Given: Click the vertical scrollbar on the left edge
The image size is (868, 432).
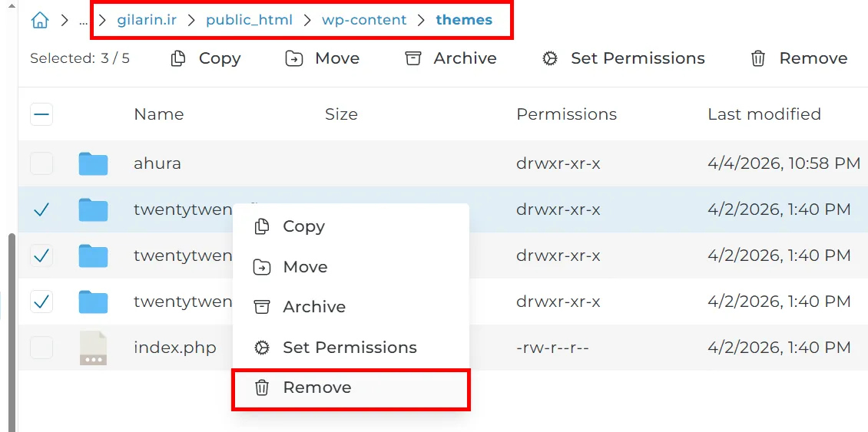Looking at the screenshot, I should [x=12, y=332].
